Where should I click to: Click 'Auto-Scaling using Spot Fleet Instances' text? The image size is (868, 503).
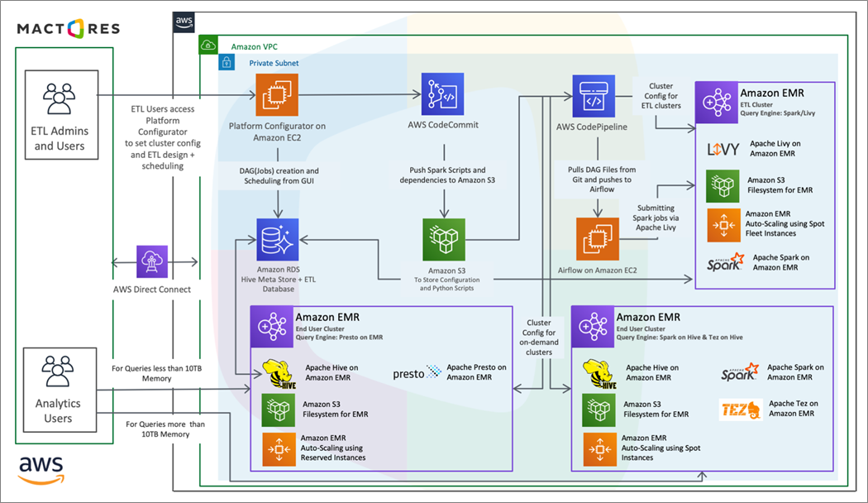[x=785, y=228]
